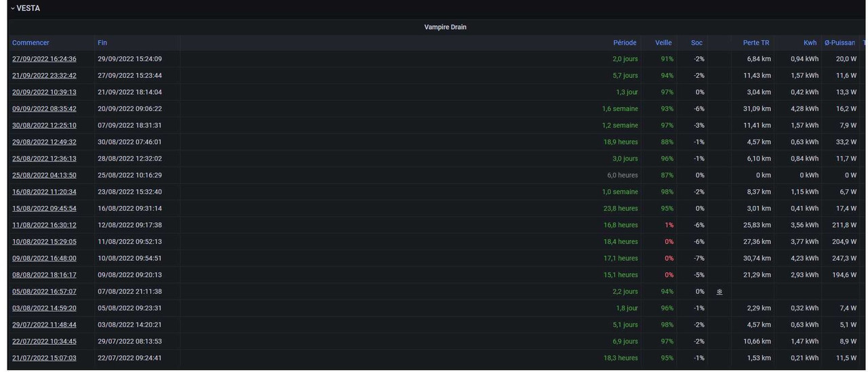Click period value 1,6 semaine

click(620, 109)
